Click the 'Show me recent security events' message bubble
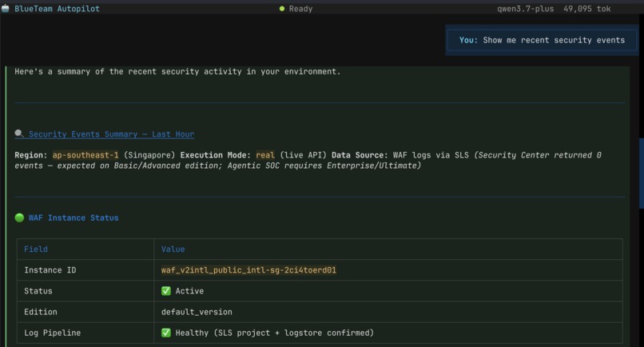Image resolution: width=644 pixels, height=347 pixels. pos(542,40)
